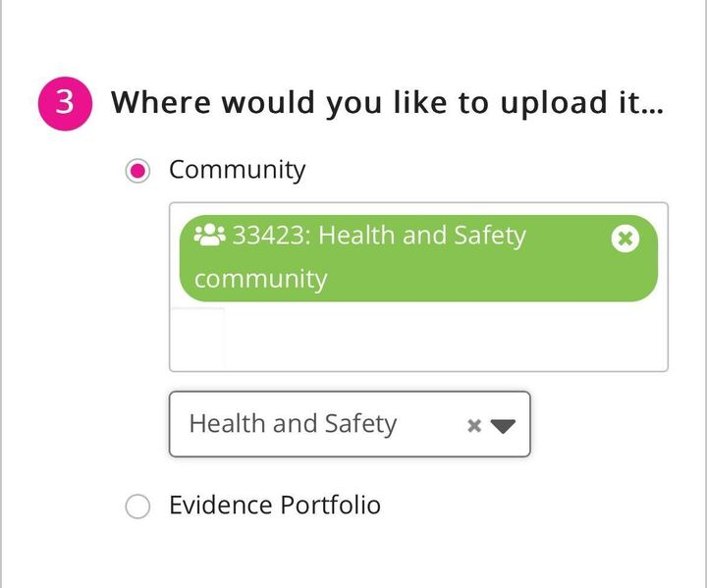Select the Community radio button
This screenshot has width=707, height=588.
[x=138, y=171]
